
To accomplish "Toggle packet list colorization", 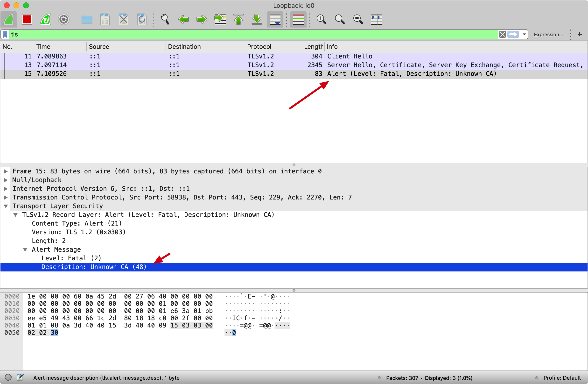I will click(298, 19).
